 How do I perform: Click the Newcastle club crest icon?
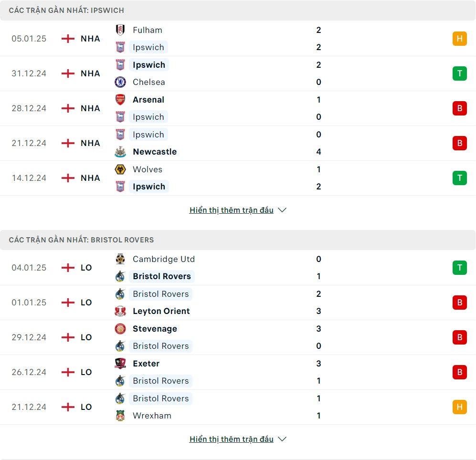[x=120, y=152]
